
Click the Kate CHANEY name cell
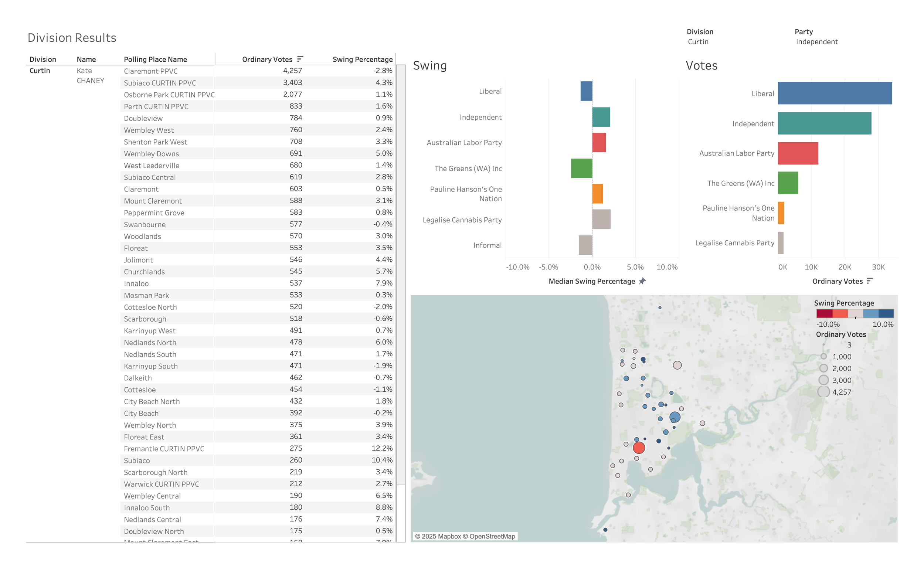[x=90, y=75]
